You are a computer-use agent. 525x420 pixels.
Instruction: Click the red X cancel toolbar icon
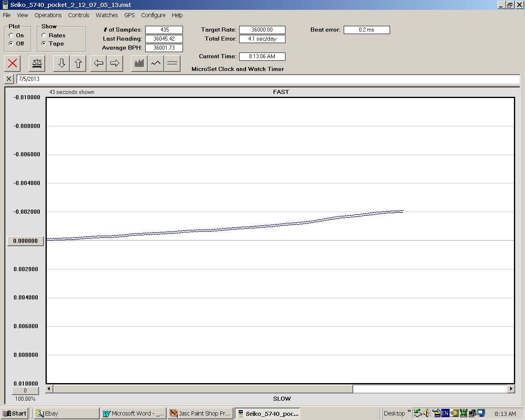13,63
